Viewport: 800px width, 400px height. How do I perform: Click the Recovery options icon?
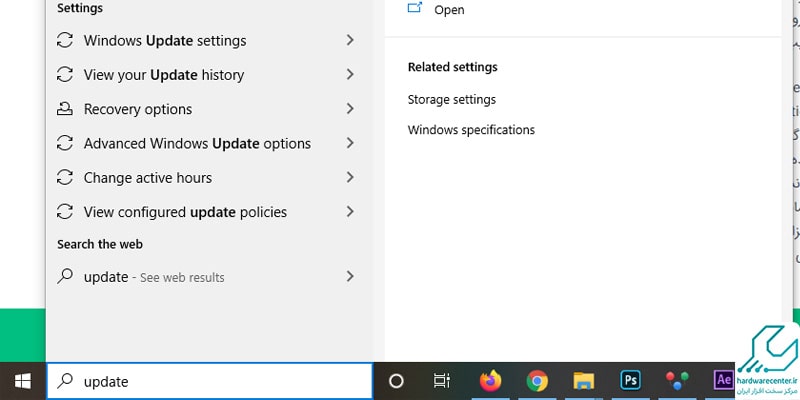(x=65, y=109)
